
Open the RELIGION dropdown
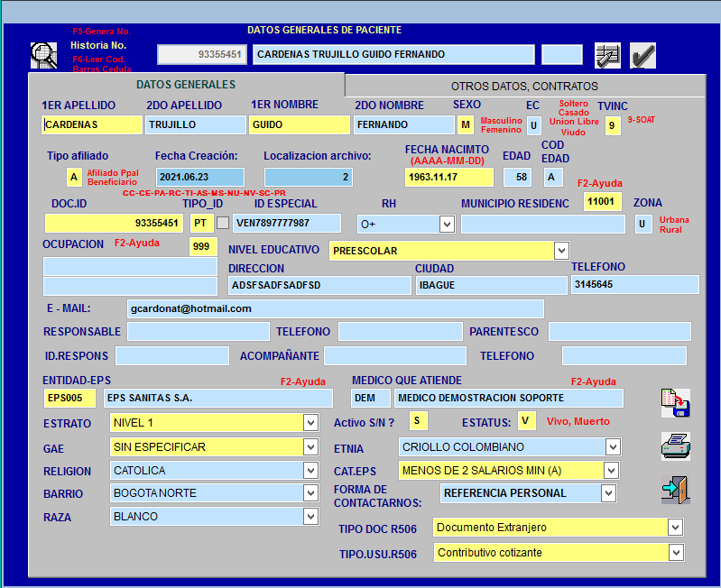point(310,471)
